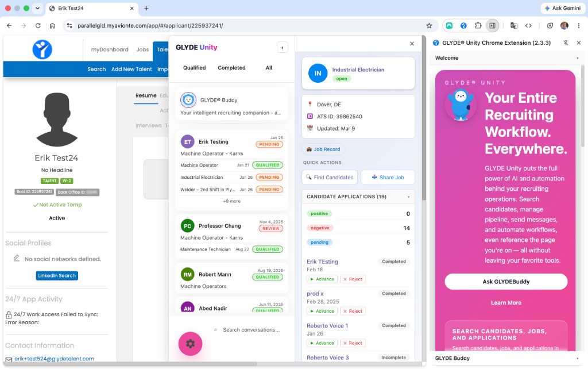Image resolution: width=588 pixels, height=369 pixels.
Task: Click Add New Talent submenu item
Action: (131, 69)
